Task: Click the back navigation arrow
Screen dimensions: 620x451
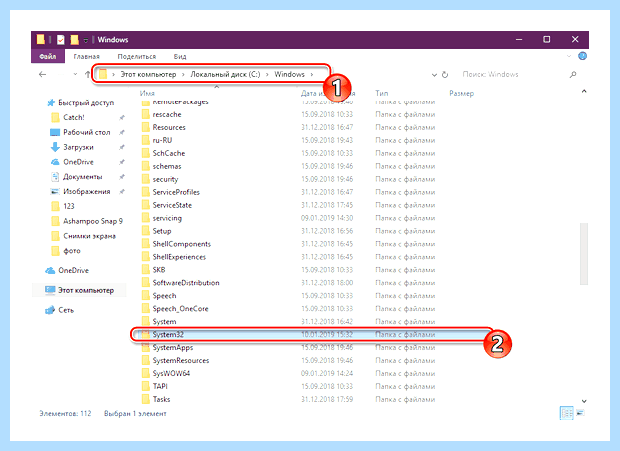Action: [43, 74]
